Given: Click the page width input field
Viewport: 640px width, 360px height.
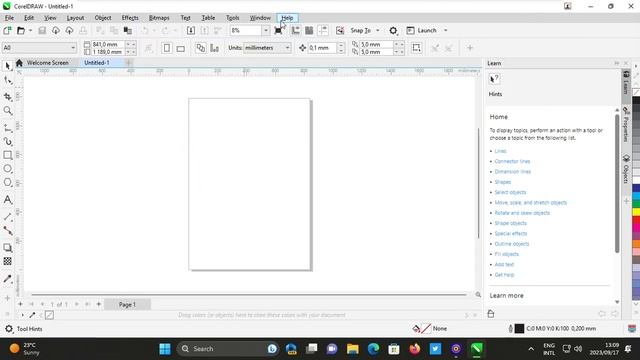Looking at the screenshot, I should pos(107,44).
